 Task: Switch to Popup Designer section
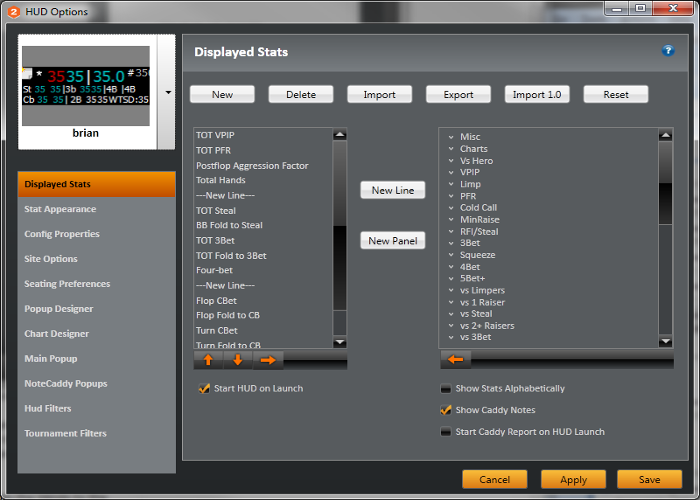(x=59, y=309)
